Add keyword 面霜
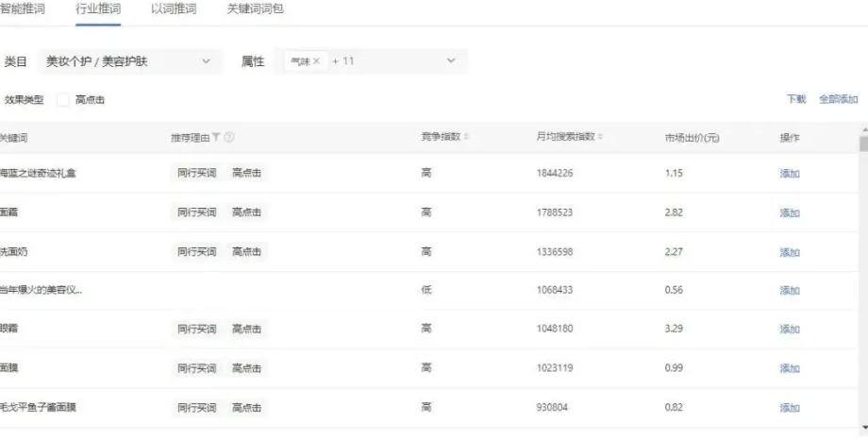Screen dimensions: 868x441 [790, 212]
